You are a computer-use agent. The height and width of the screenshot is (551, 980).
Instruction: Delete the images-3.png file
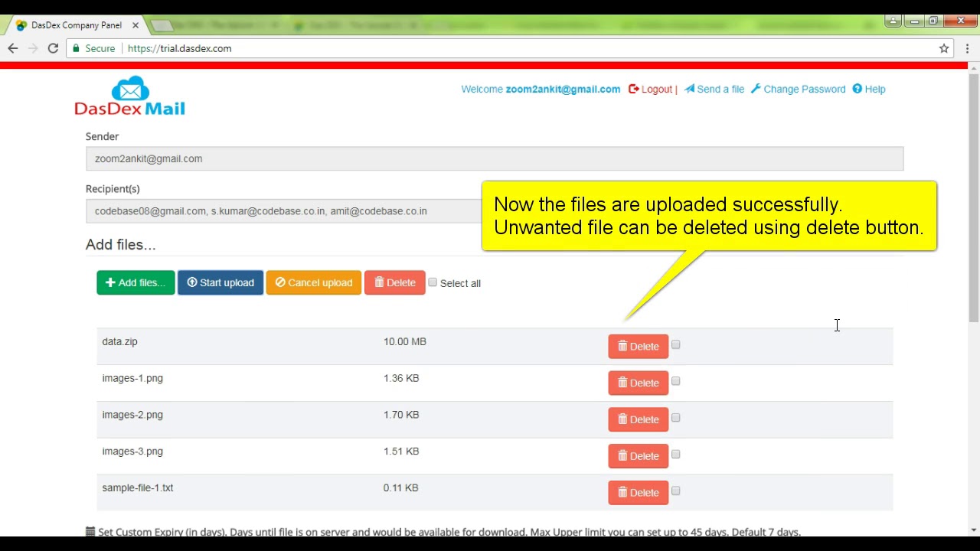[638, 456]
